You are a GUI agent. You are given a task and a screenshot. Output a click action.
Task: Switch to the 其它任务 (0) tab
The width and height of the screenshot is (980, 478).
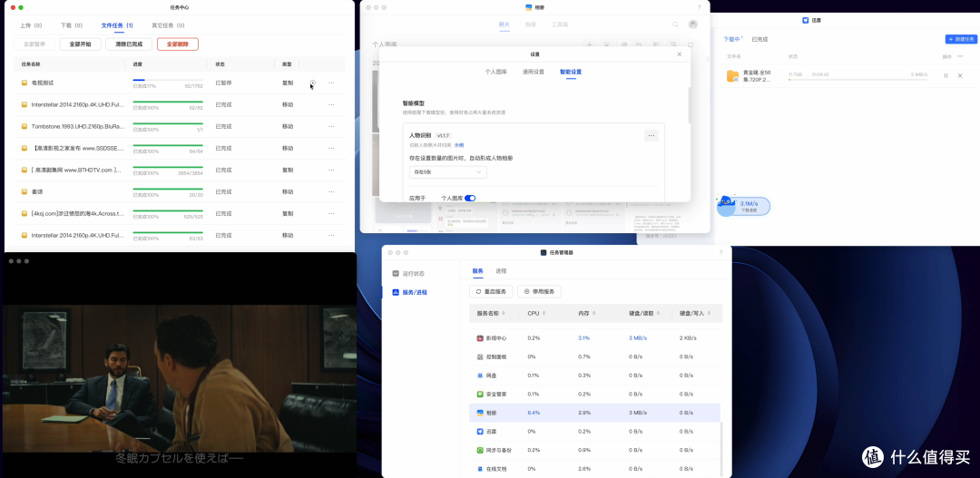click(x=168, y=25)
